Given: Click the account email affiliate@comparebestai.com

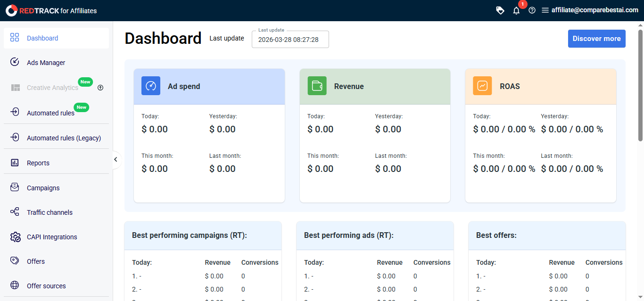Looking at the screenshot, I should click(x=595, y=10).
